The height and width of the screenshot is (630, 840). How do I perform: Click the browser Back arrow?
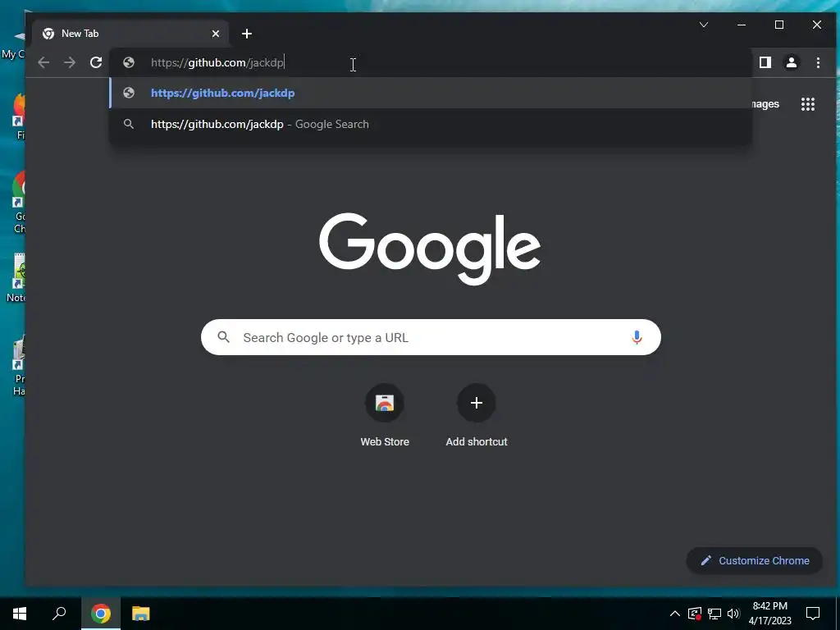[43, 62]
